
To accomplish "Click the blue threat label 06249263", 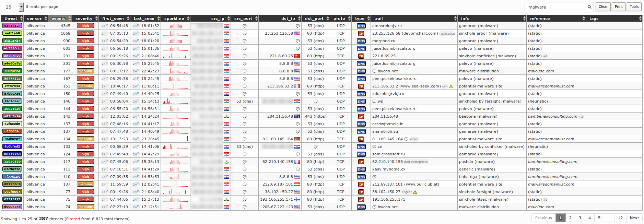I will pos(12,154).
